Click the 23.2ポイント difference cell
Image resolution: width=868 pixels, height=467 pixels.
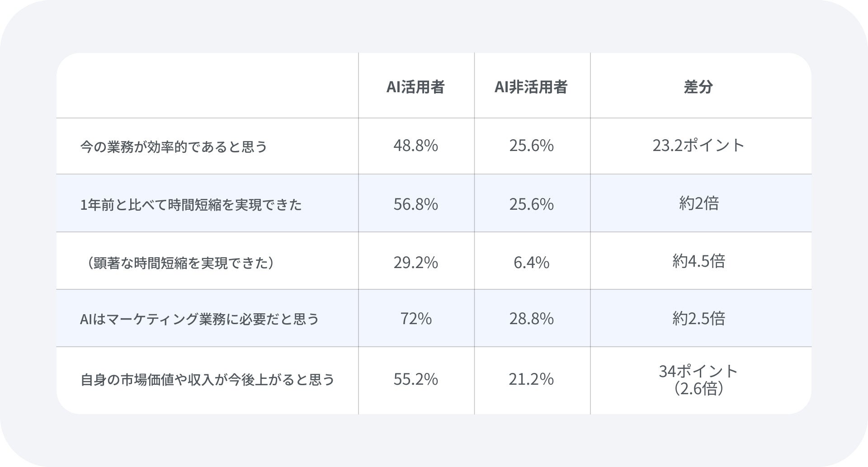coord(698,145)
